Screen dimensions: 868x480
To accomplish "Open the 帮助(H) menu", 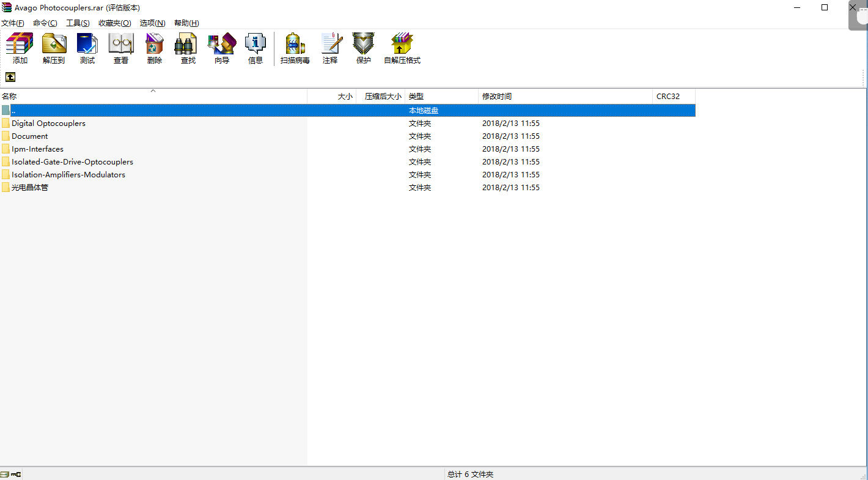I will pos(186,23).
